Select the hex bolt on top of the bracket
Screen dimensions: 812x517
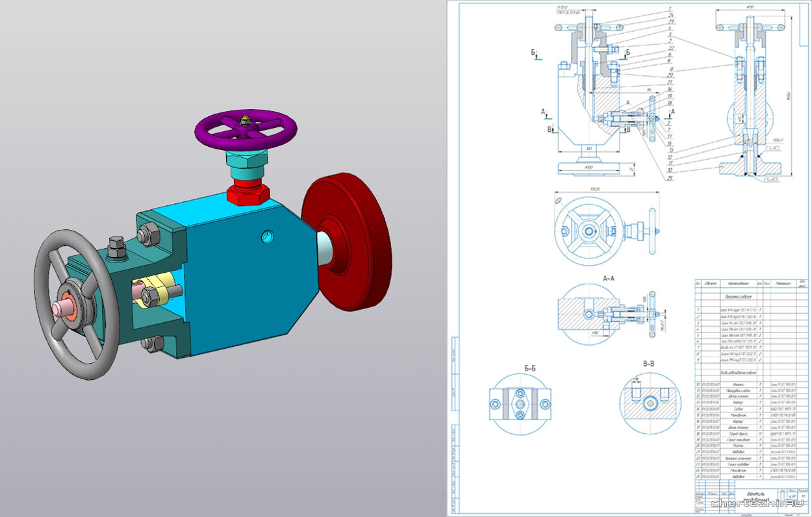point(118,247)
